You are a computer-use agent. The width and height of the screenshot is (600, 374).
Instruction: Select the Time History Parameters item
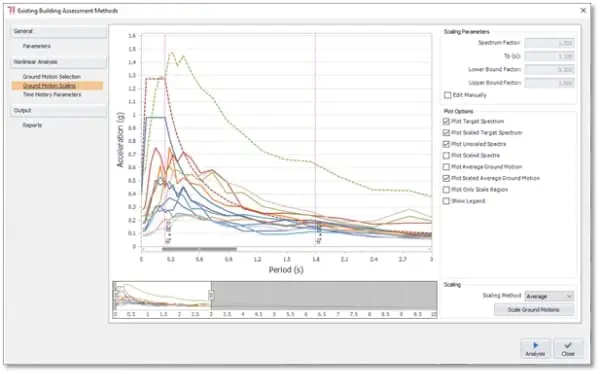click(x=52, y=95)
